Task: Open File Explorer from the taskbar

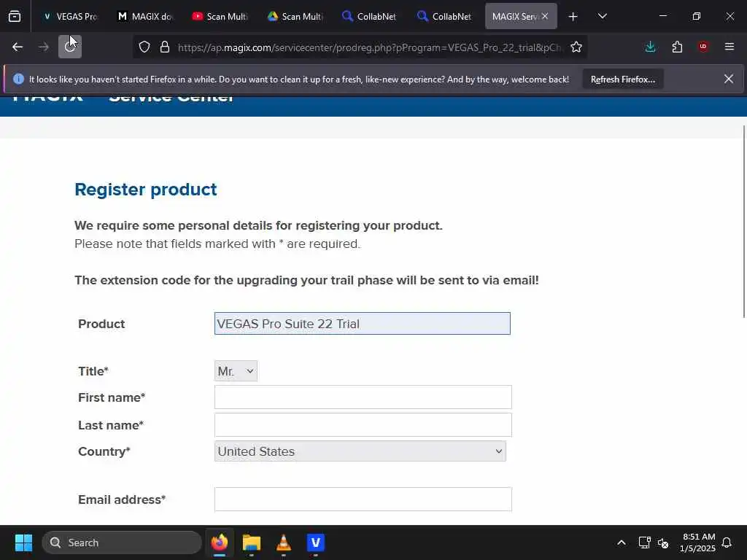Action: point(252,542)
